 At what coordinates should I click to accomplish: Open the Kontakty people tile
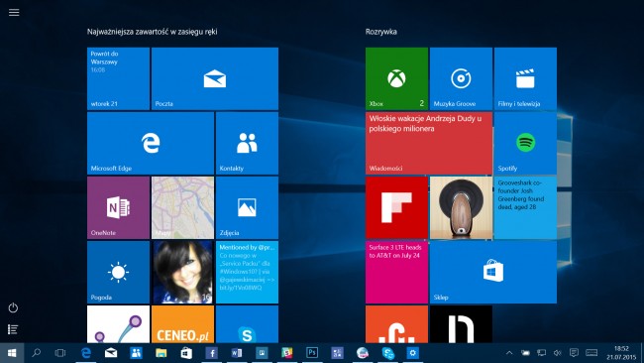pyautogui.click(x=247, y=143)
